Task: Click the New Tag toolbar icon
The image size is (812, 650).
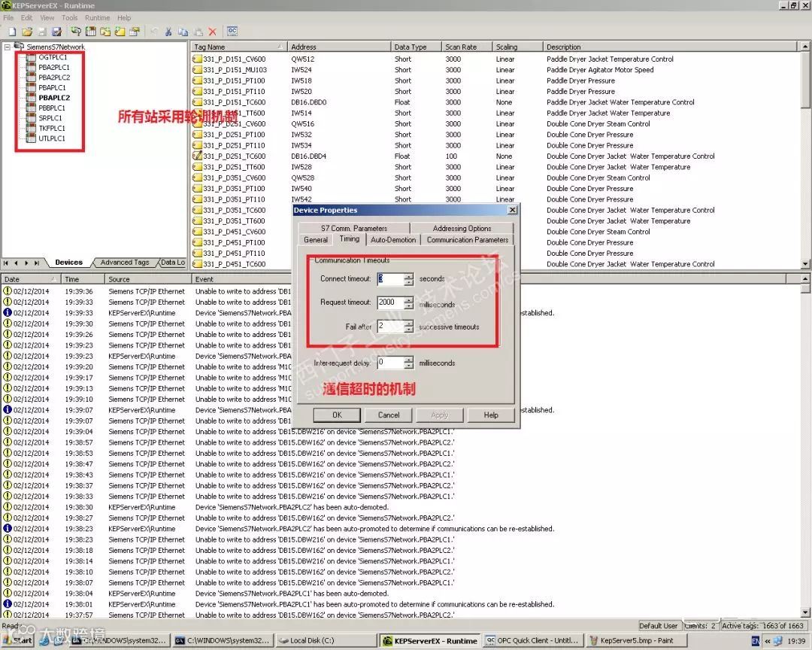Action: pos(120,32)
